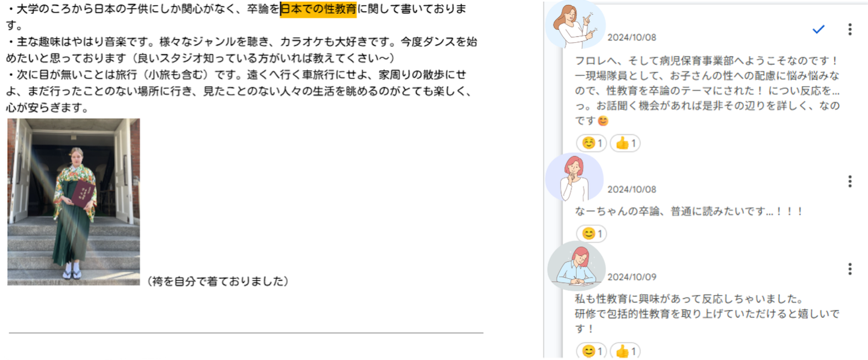This screenshot has width=868, height=360.
Task: Toggle the smiley reaction on the なーちゃん comment
Action: (x=592, y=234)
